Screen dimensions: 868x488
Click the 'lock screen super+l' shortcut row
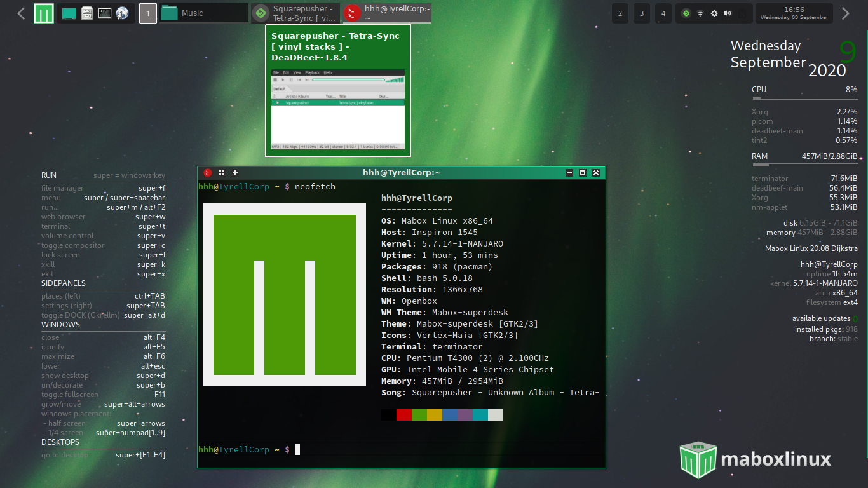pos(103,255)
